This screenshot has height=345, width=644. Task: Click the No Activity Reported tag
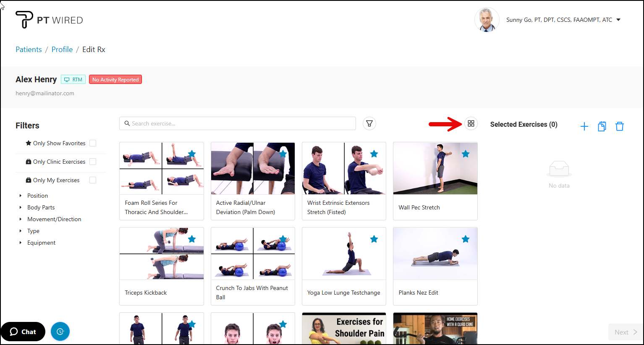point(115,79)
